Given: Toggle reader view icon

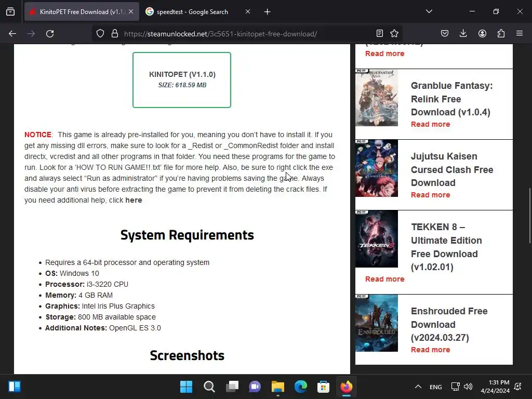Looking at the screenshot, I should (380, 33).
